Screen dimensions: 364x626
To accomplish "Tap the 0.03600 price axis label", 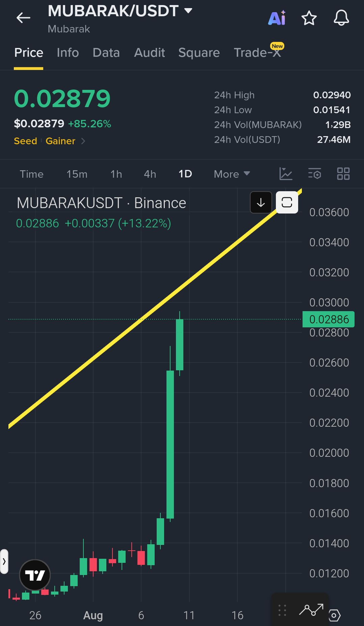I will coord(329,212).
